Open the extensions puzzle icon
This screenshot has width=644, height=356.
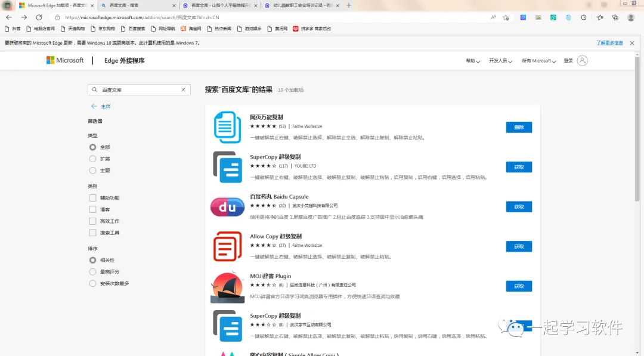584,17
